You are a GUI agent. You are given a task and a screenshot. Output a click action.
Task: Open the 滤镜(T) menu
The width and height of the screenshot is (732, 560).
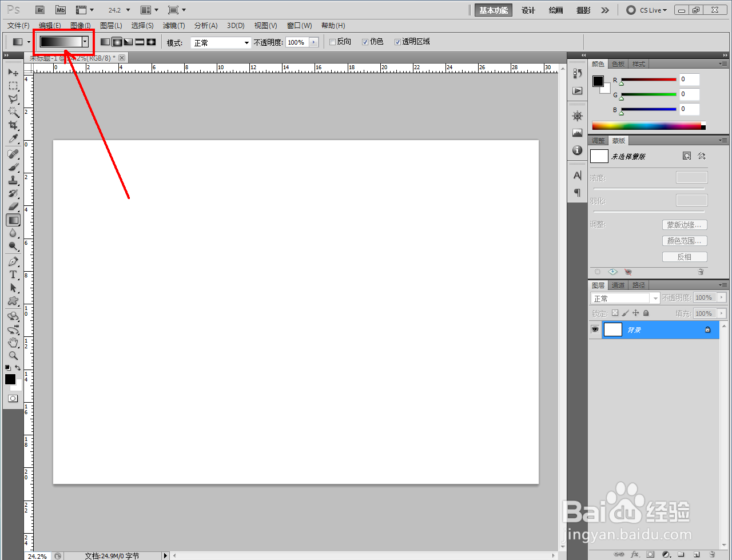pos(174,26)
